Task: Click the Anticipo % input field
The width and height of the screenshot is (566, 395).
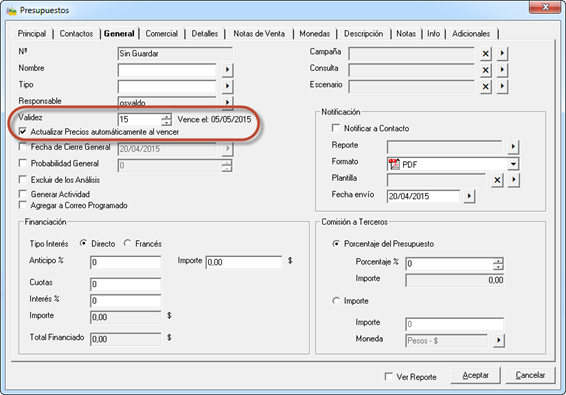Action: 125,262
